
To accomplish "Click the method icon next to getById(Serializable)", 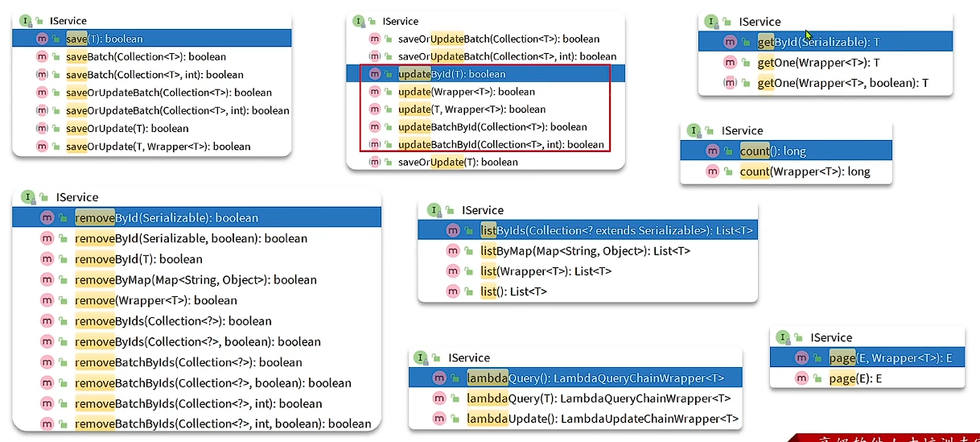I will click(730, 42).
